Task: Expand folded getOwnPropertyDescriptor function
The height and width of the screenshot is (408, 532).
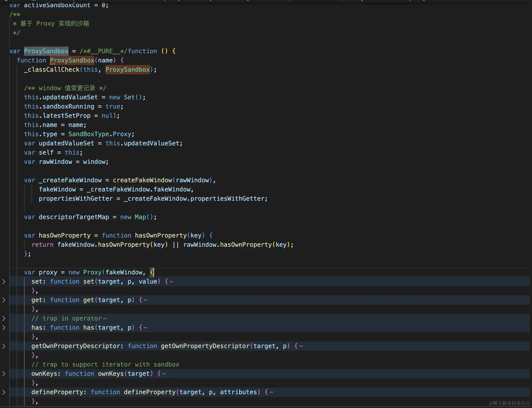Action: coord(4,346)
